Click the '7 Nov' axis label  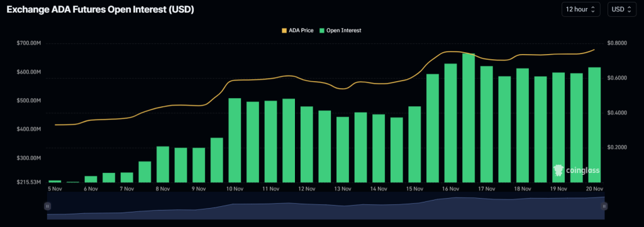(127, 189)
